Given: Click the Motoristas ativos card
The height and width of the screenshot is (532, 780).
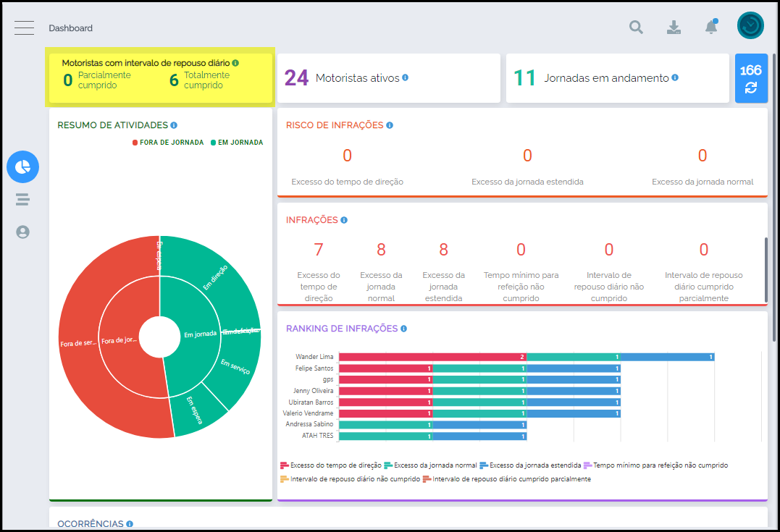Looking at the screenshot, I should coord(388,78).
